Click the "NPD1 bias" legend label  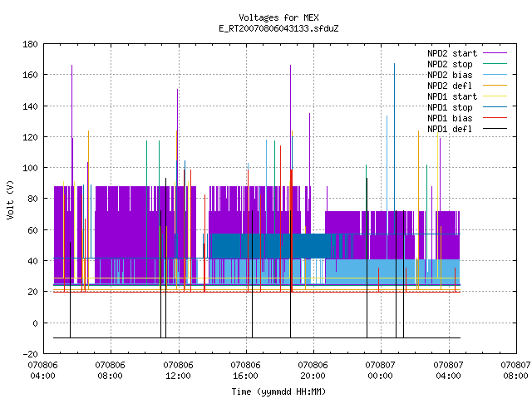450,118
